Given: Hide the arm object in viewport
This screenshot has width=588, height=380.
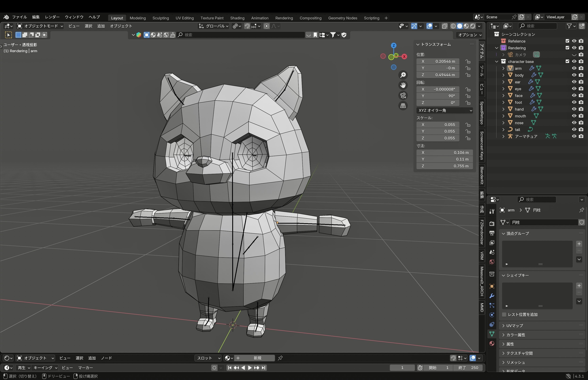Looking at the screenshot, I should [574, 68].
